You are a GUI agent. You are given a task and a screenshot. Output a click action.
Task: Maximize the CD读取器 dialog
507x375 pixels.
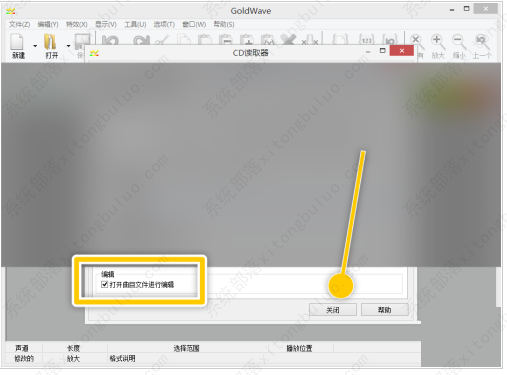(x=383, y=51)
